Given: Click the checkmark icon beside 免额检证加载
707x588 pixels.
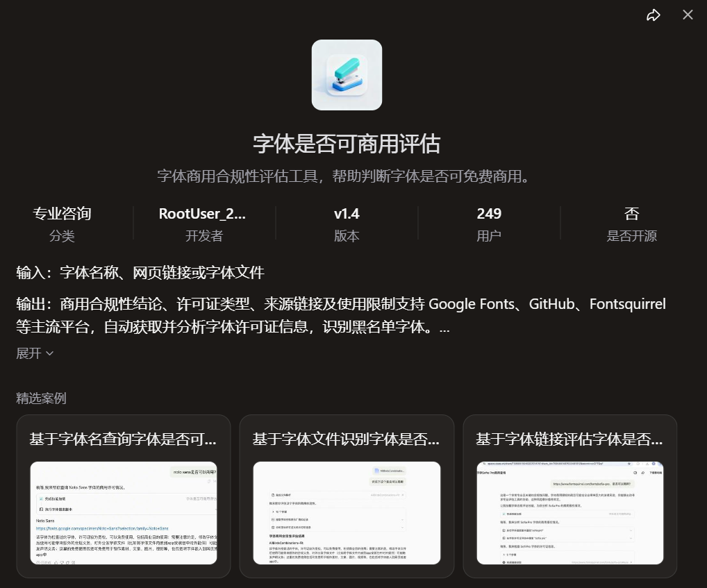Looking at the screenshot, I should (x=41, y=498).
